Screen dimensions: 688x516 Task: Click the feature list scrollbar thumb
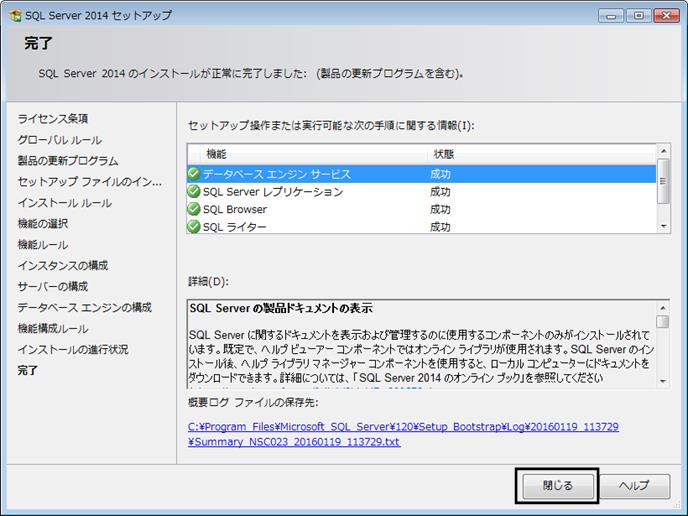pos(663,181)
